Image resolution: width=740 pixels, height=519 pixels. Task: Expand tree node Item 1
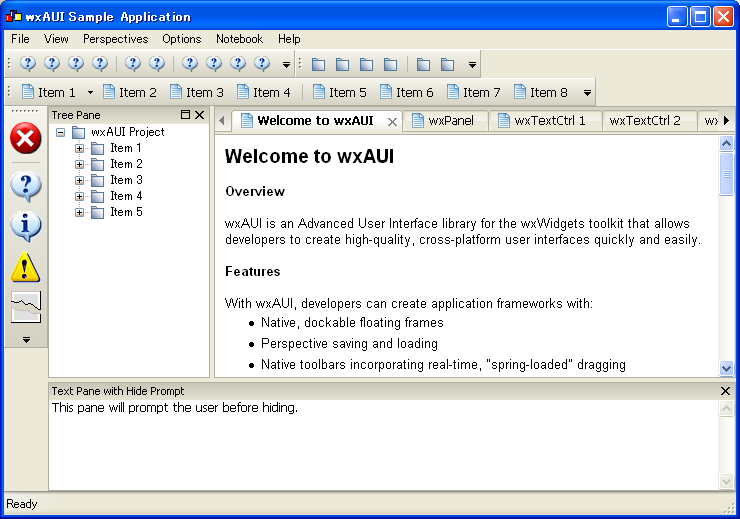[x=79, y=148]
